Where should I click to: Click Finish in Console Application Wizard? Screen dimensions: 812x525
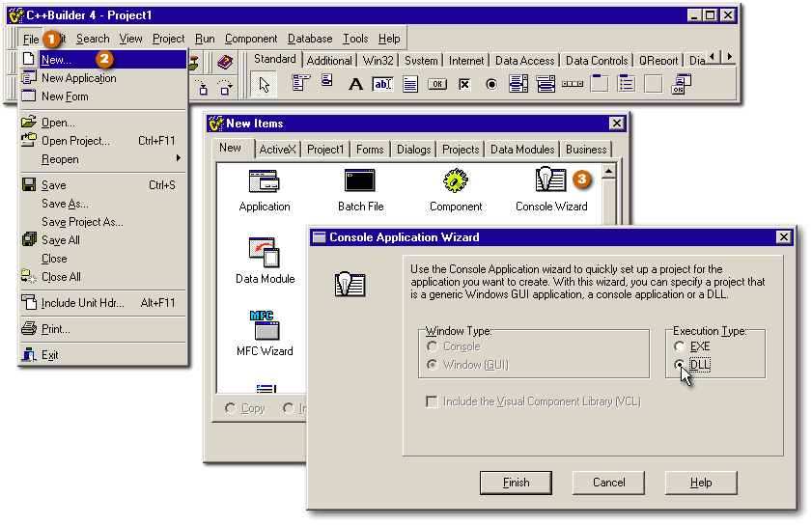point(516,483)
